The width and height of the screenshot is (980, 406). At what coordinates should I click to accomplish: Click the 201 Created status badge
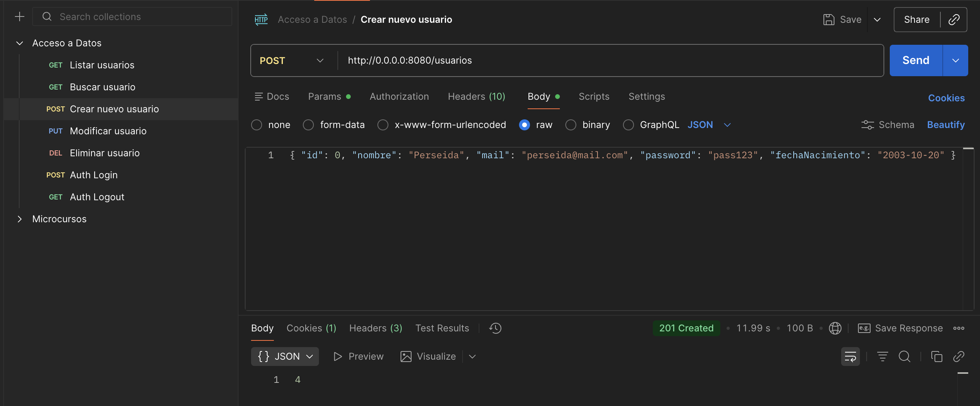click(x=687, y=328)
